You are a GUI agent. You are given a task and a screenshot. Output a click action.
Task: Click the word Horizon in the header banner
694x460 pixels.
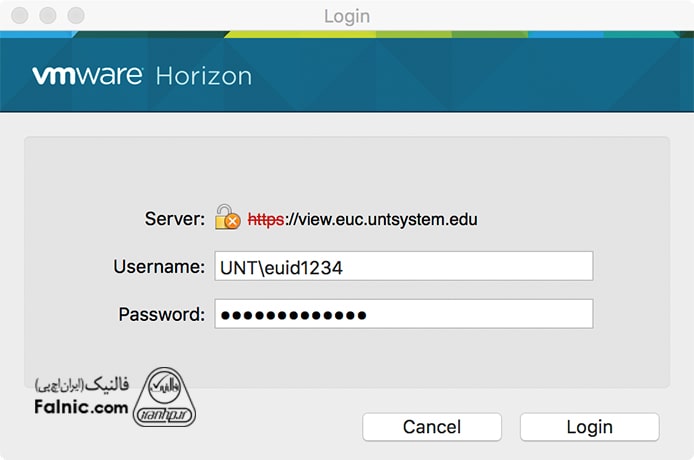tap(204, 76)
